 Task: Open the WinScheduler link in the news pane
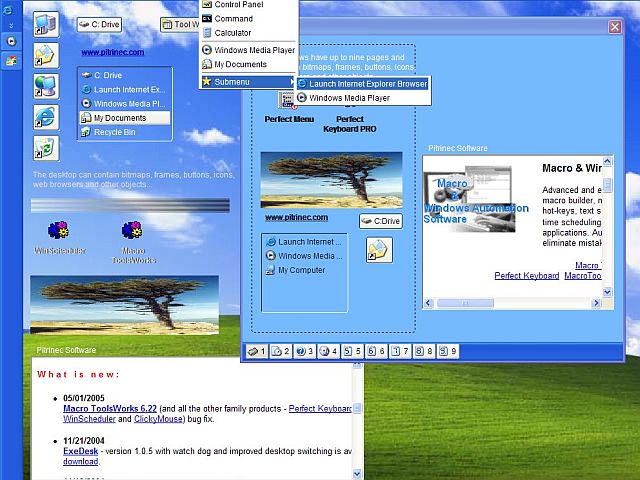pos(89,419)
